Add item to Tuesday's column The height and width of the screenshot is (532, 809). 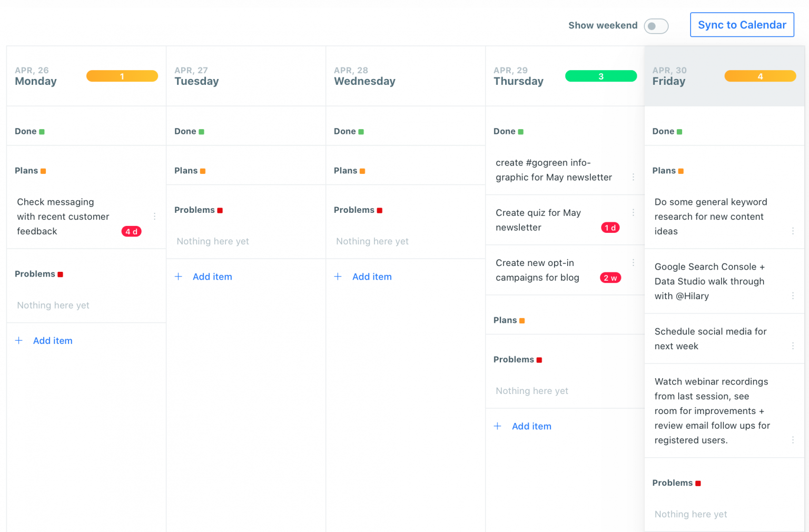[x=203, y=276]
